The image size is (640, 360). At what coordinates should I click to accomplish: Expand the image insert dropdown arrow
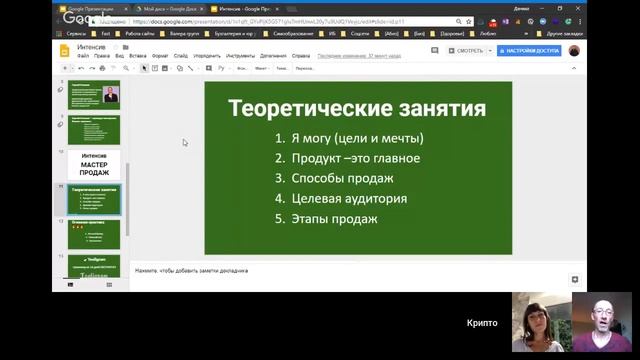tap(171, 69)
